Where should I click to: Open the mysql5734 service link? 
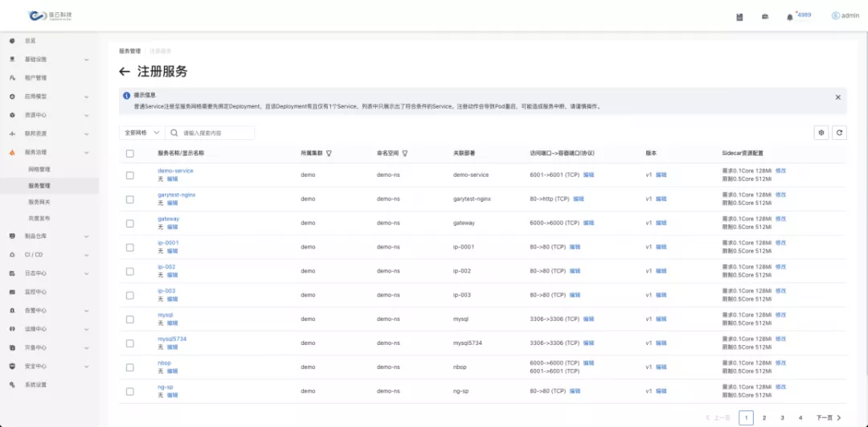point(172,339)
